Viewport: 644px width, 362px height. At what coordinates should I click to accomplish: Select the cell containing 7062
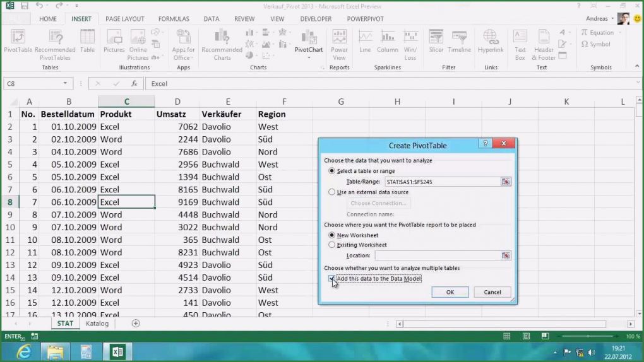tap(177, 127)
